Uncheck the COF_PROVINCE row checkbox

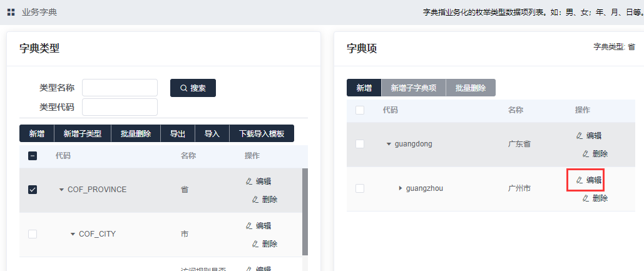pyautogui.click(x=33, y=190)
